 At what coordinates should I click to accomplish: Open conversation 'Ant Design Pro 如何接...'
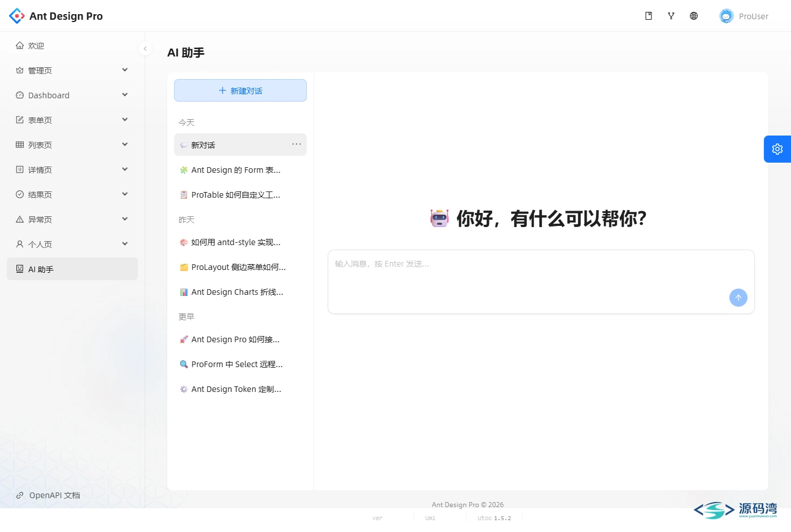240,339
